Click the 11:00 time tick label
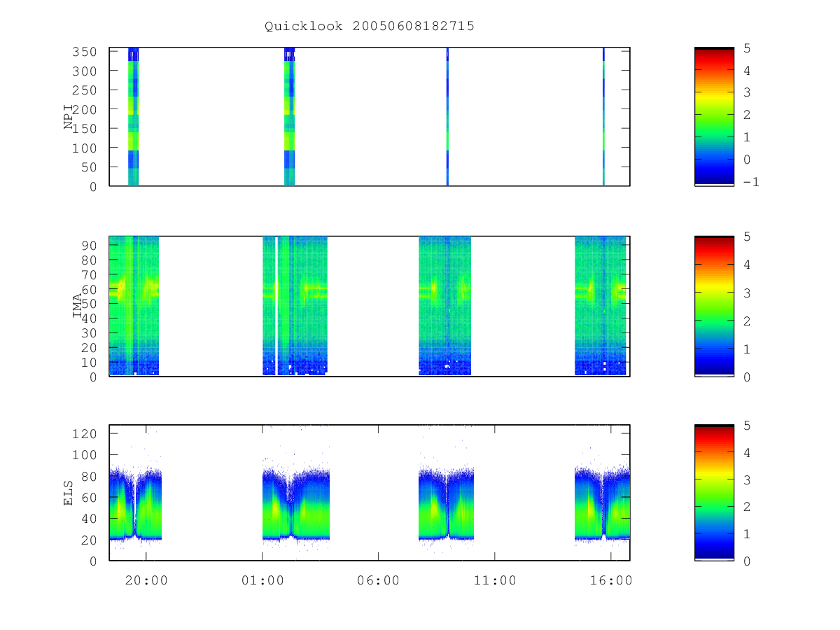 click(494, 580)
